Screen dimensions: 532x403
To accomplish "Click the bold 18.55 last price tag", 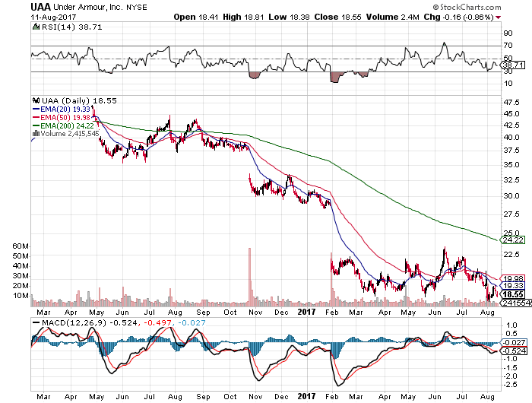I will pos(513,294).
